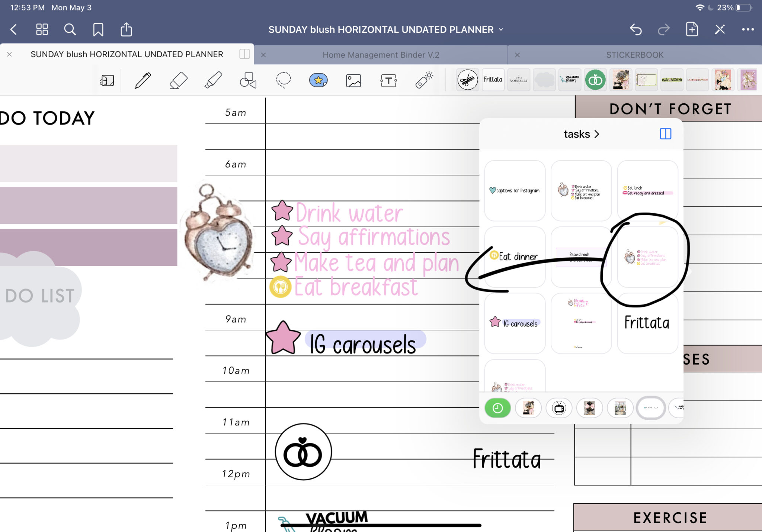This screenshot has height=532, width=762.
Task: Expand the notebook title dropdown
Action: [501, 29]
